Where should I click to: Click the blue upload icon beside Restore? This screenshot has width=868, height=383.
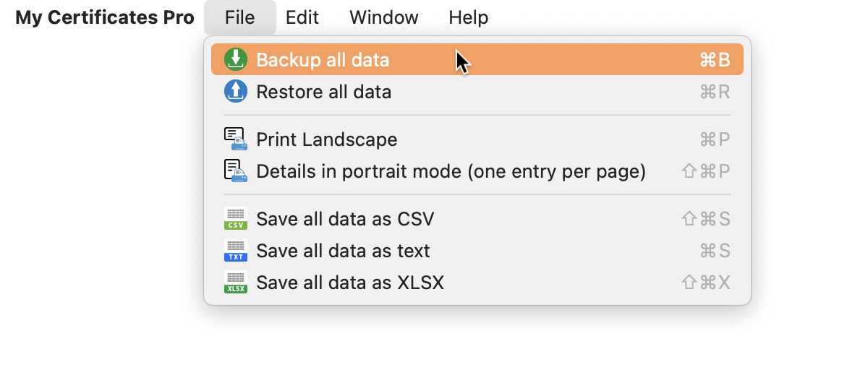point(236,91)
